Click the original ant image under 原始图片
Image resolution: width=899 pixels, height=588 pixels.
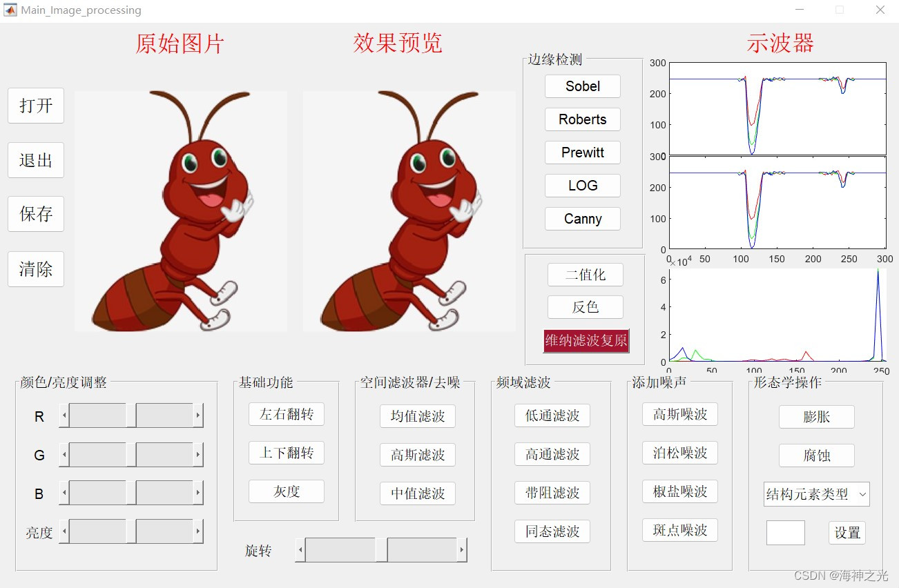point(181,211)
